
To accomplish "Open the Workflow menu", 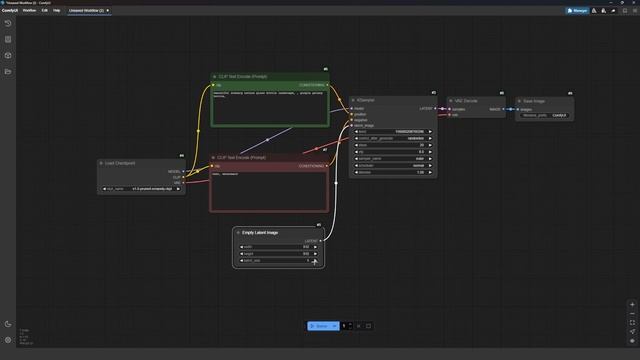I will (29, 10).
